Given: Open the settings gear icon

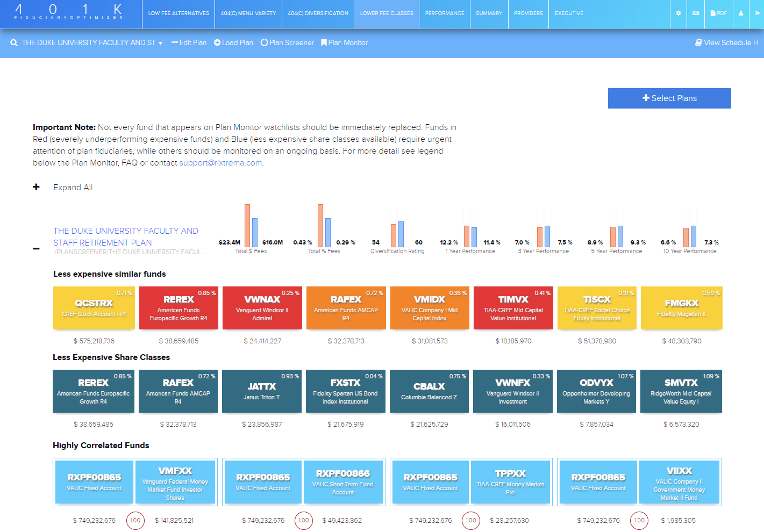Looking at the screenshot, I should pyautogui.click(x=679, y=13).
